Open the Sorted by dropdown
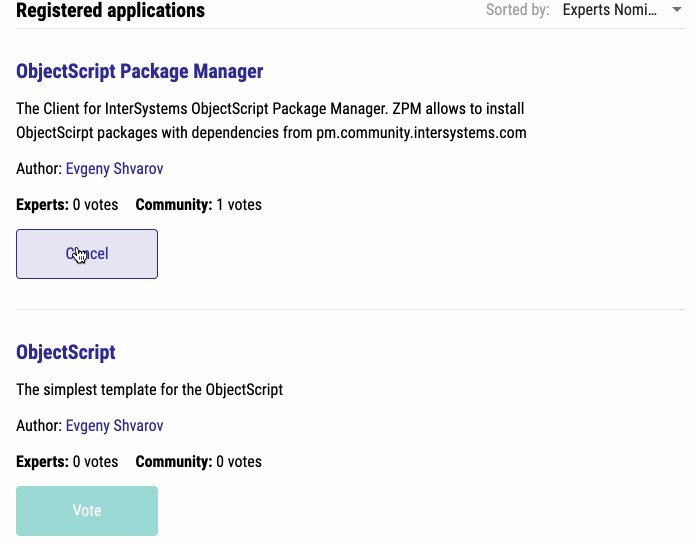This screenshot has width=696, height=545. (620, 11)
